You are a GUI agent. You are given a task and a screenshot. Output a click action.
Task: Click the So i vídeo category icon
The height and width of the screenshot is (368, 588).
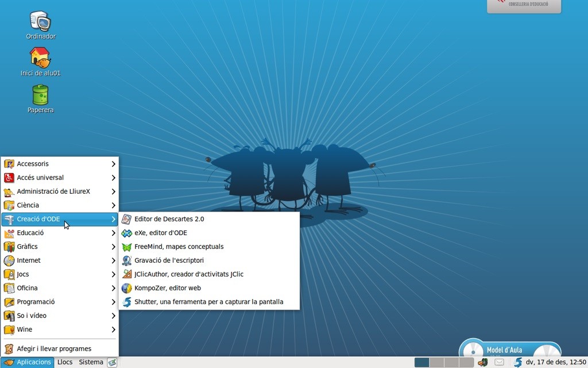click(x=9, y=316)
